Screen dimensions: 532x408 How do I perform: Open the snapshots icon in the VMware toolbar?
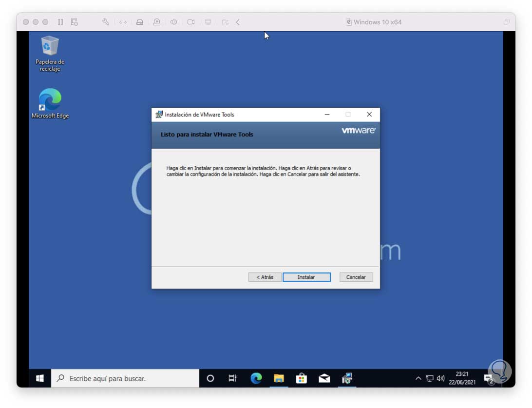(75, 22)
